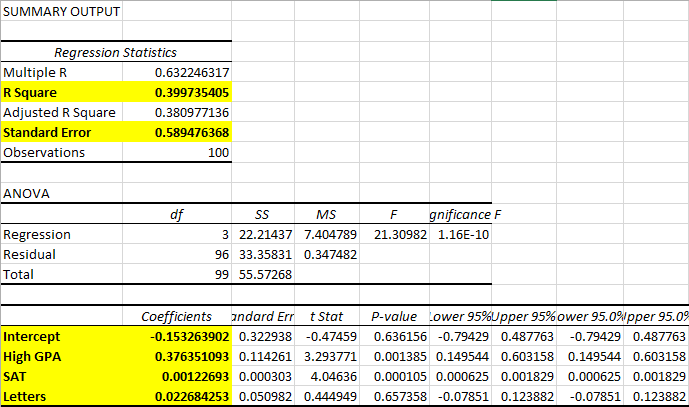Select SAT P-value 0.000105
689x407 pixels.
pos(394,376)
